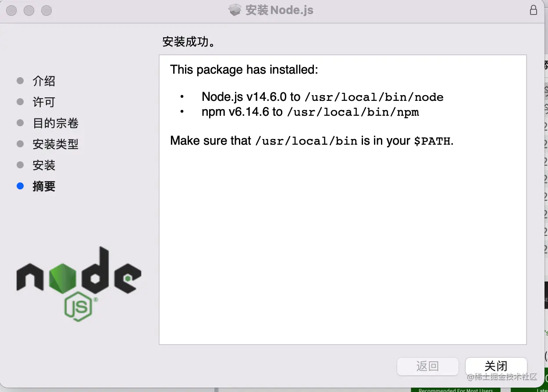
Task: Close the installer with the 关闭 button
Action: point(496,366)
